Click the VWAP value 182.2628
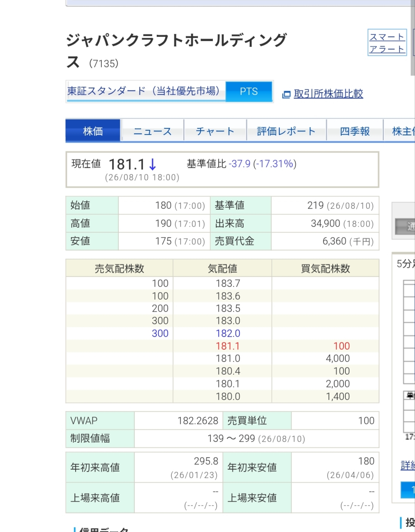Image resolution: width=415 pixels, height=532 pixels. (198, 421)
